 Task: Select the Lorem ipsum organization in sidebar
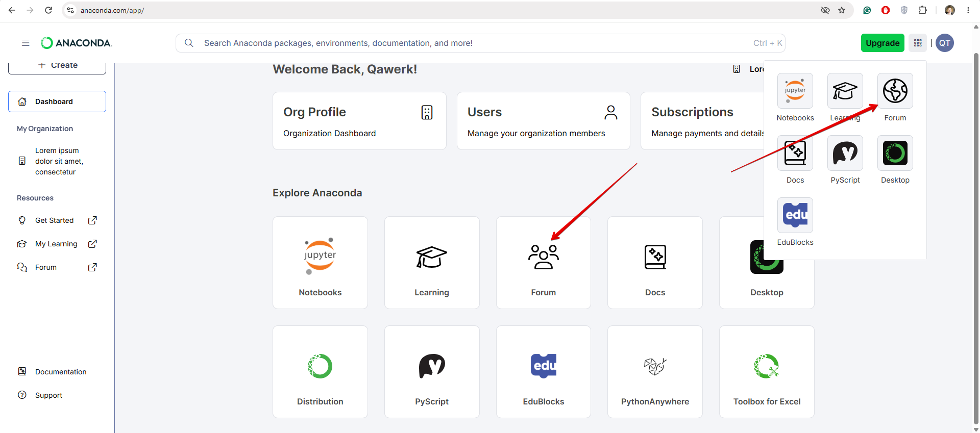(57, 161)
